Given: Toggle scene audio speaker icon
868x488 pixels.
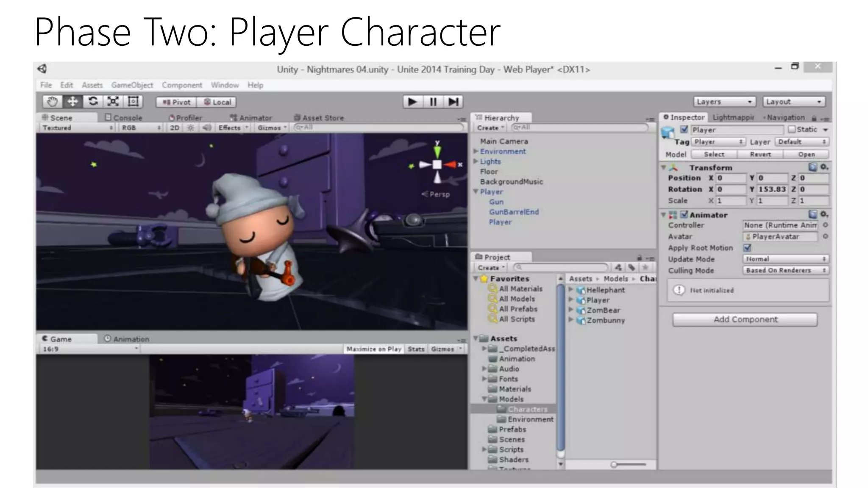Looking at the screenshot, I should click(x=206, y=128).
